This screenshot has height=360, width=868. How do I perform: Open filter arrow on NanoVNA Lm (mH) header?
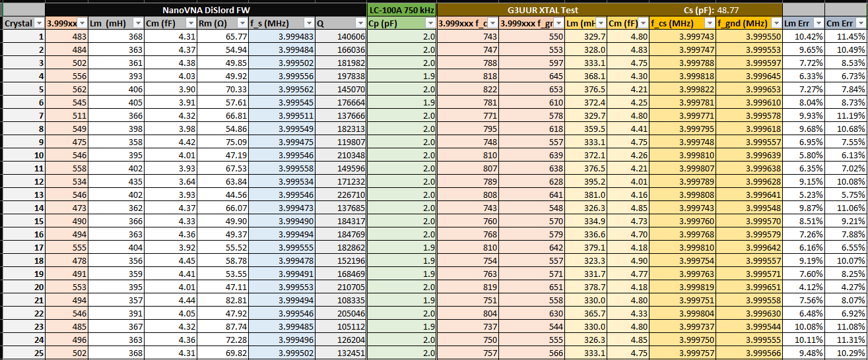click(137, 24)
